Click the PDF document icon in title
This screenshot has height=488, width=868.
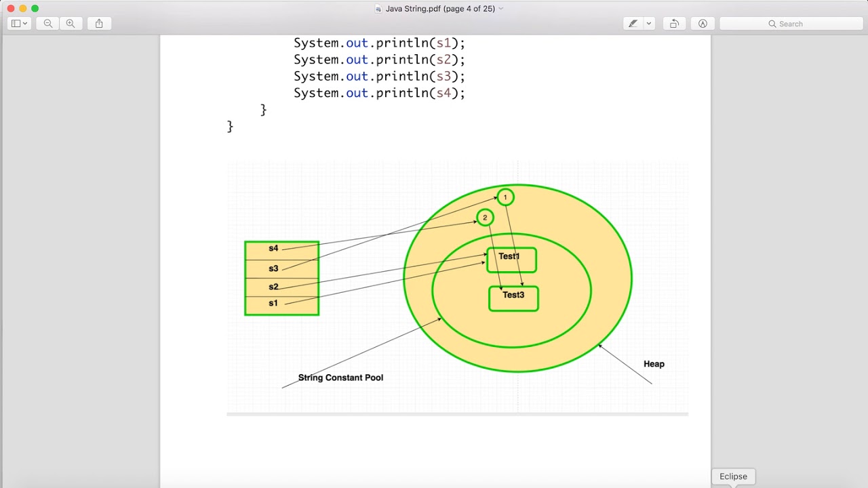coord(378,9)
